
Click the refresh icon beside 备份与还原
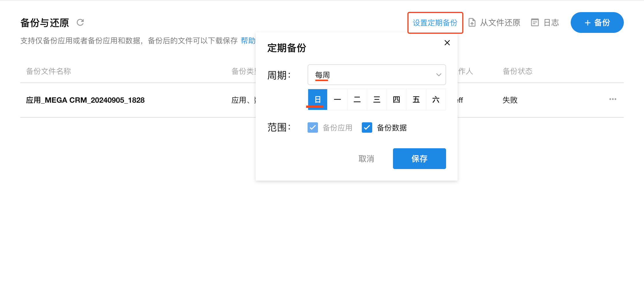click(80, 22)
